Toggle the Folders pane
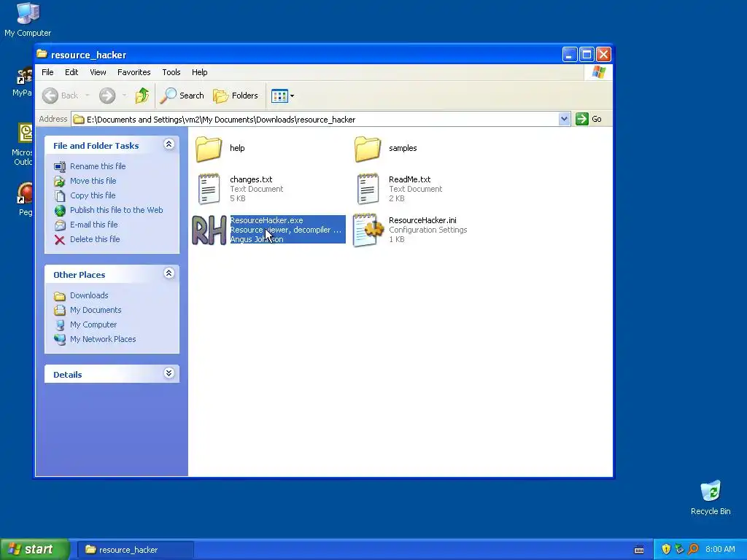The width and height of the screenshot is (747, 560). (x=236, y=96)
